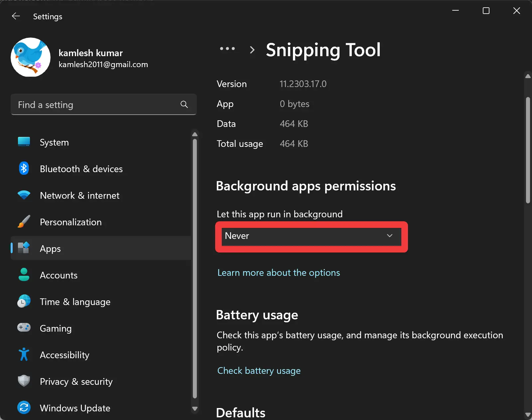Expand the breadcrumb ellipsis menu
532x420 pixels.
tap(228, 49)
